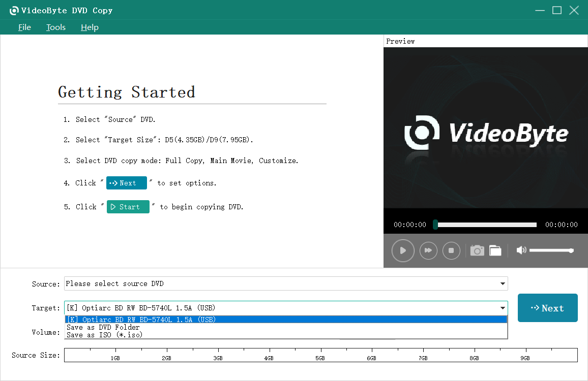Click the large Next button

tap(547, 308)
